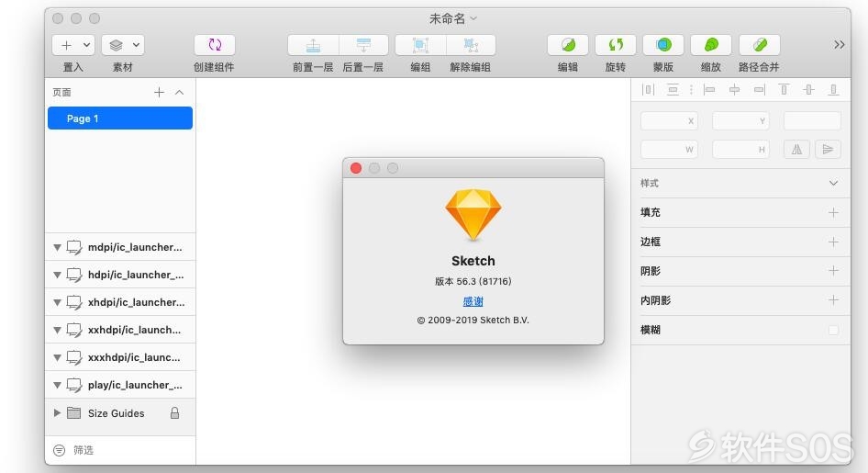Add an Inner Shadow (内阴影) with plus
Viewport: 868px width, 473px height.
click(833, 300)
